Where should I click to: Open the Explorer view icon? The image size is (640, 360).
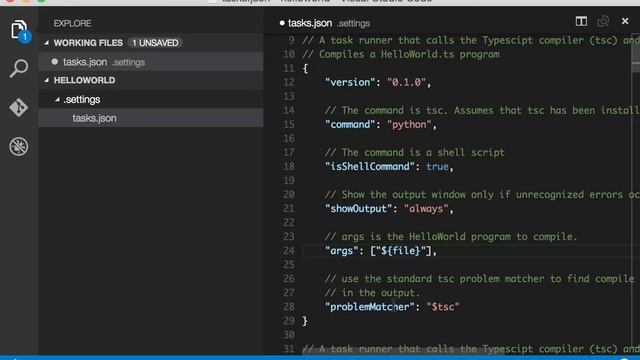[19, 29]
